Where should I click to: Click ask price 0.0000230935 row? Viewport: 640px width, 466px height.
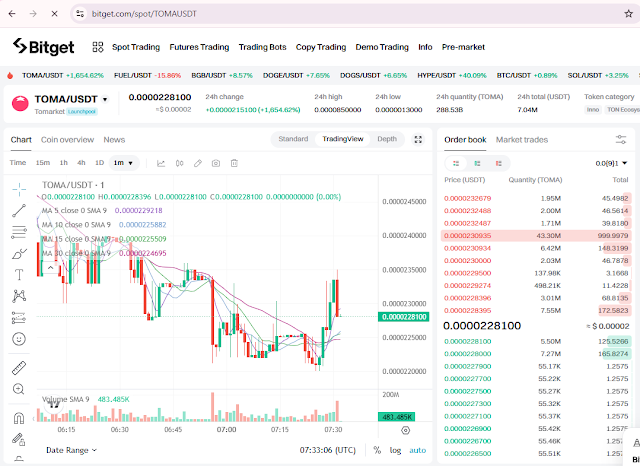coord(536,235)
